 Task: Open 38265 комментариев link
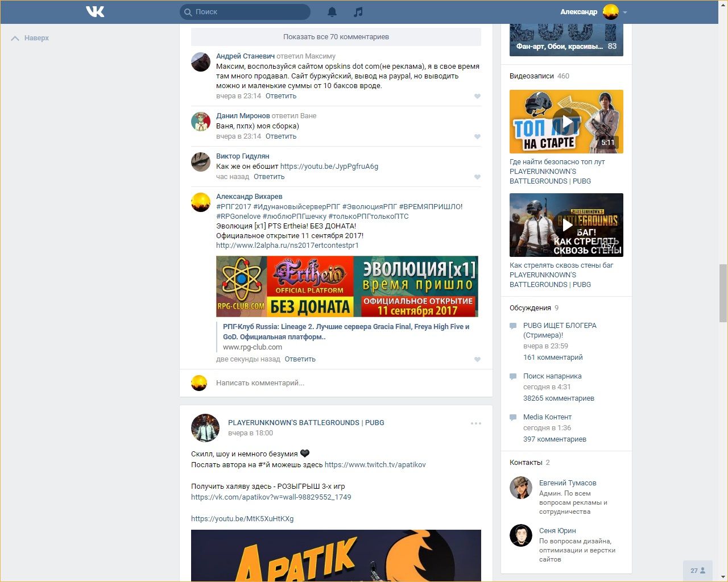(559, 398)
